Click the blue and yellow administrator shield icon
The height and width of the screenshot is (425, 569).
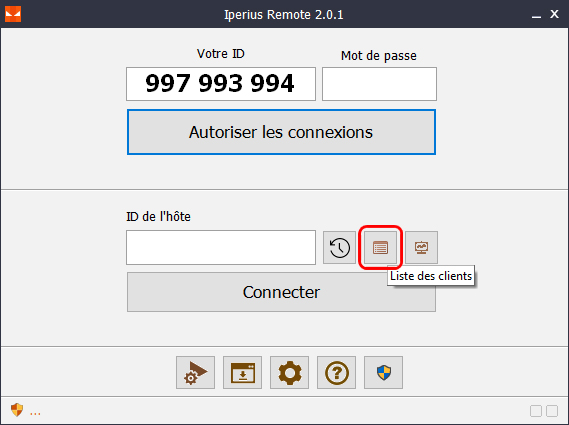[x=384, y=372]
